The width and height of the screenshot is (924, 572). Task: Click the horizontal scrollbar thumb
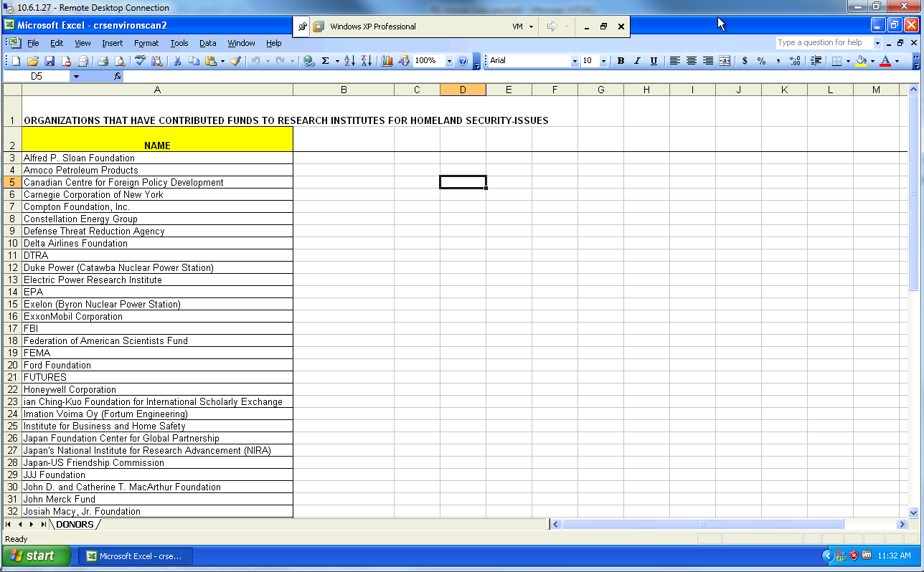(703, 525)
